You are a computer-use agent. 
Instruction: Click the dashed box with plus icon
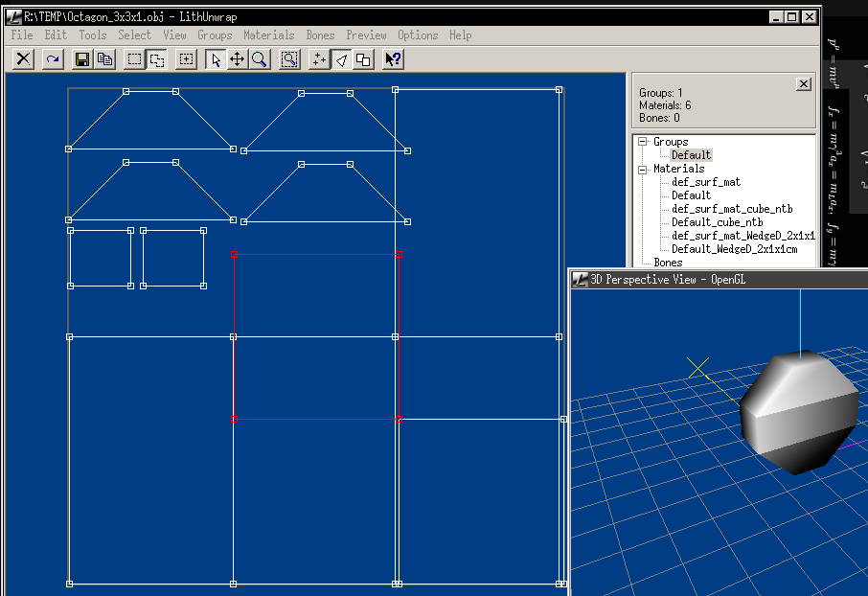pos(187,59)
